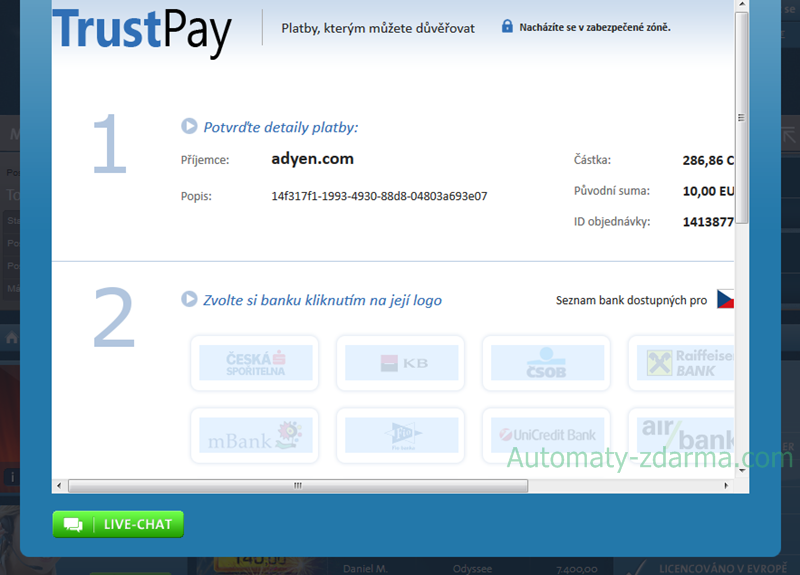Click arrow icon beside Potvrďte detaily platby
Image resolution: width=800 pixels, height=575 pixels.
tap(189, 126)
